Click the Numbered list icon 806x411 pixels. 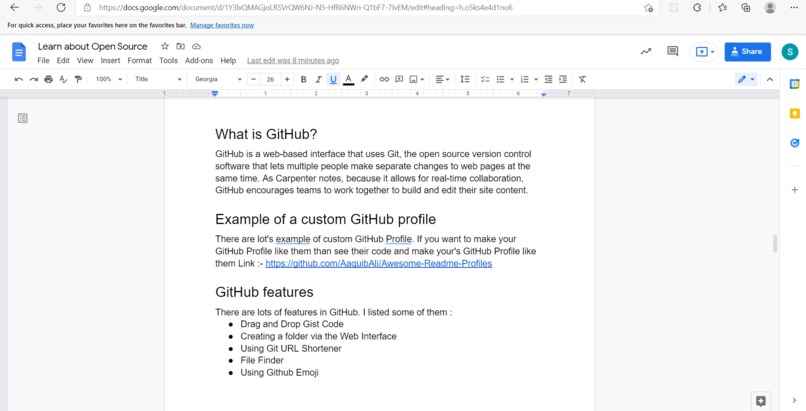point(524,79)
